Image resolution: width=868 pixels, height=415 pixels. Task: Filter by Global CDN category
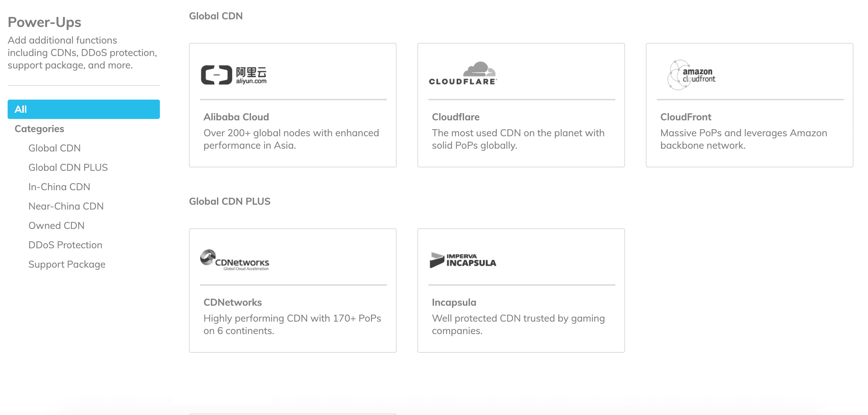[x=54, y=148]
